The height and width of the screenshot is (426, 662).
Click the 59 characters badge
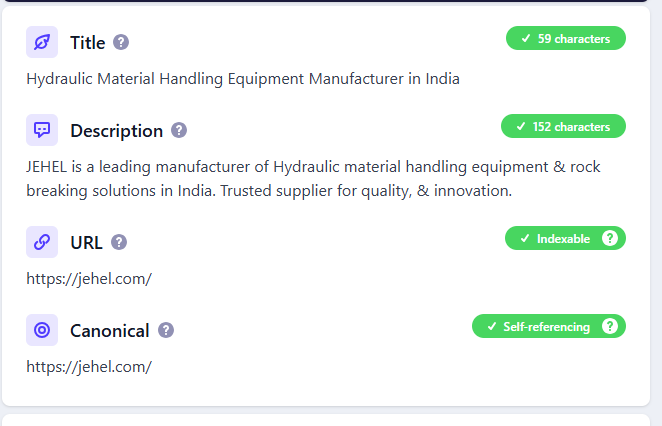point(565,39)
